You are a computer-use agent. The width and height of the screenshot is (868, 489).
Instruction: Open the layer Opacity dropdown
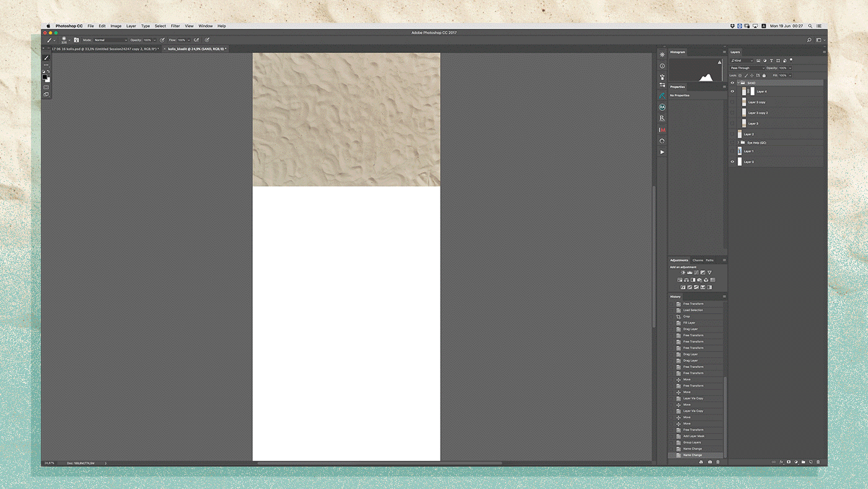click(x=790, y=68)
